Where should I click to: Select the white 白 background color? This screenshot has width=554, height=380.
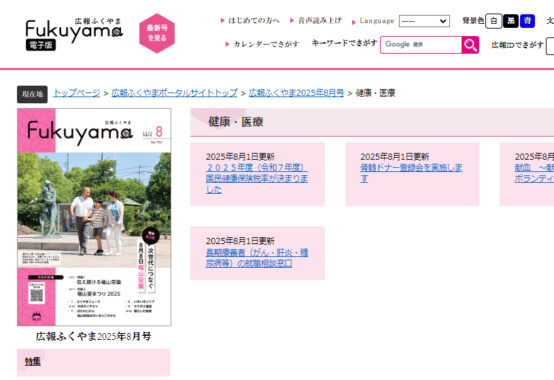(x=493, y=21)
